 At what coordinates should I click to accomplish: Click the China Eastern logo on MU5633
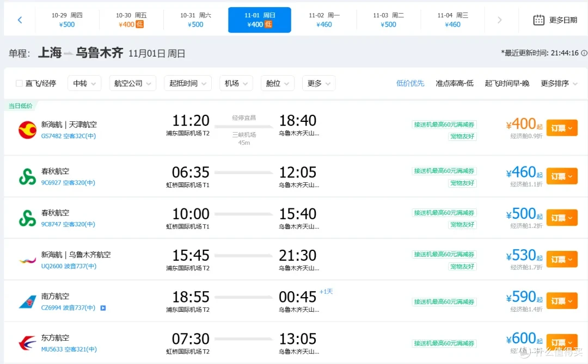tap(27, 343)
